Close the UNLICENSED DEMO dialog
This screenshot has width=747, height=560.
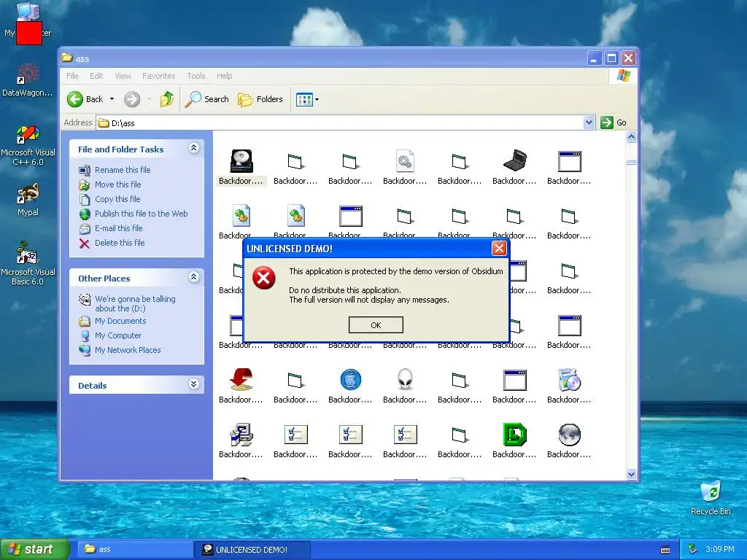[x=499, y=248]
